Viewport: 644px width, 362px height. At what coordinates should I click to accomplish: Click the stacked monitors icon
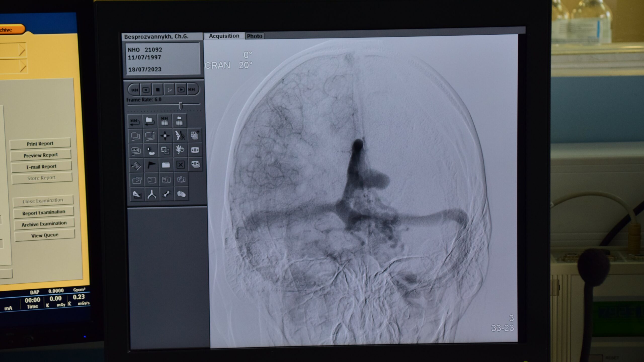[x=136, y=136]
